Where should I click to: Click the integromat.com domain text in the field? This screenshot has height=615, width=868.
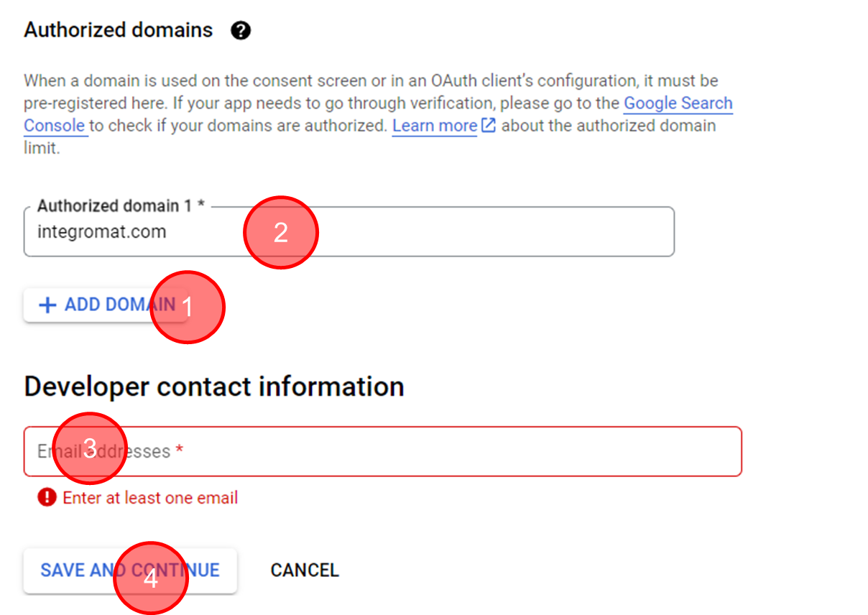(x=101, y=232)
